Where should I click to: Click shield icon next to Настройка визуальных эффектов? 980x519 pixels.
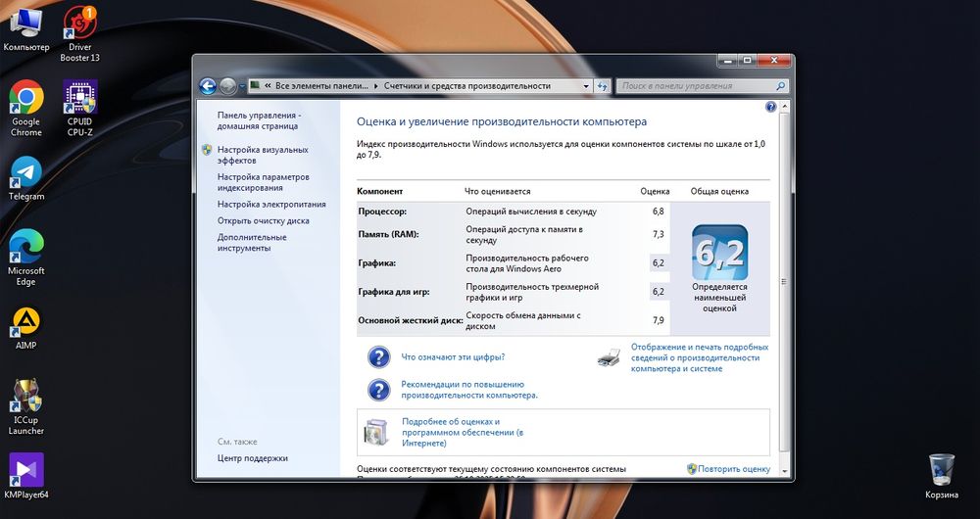coord(207,150)
